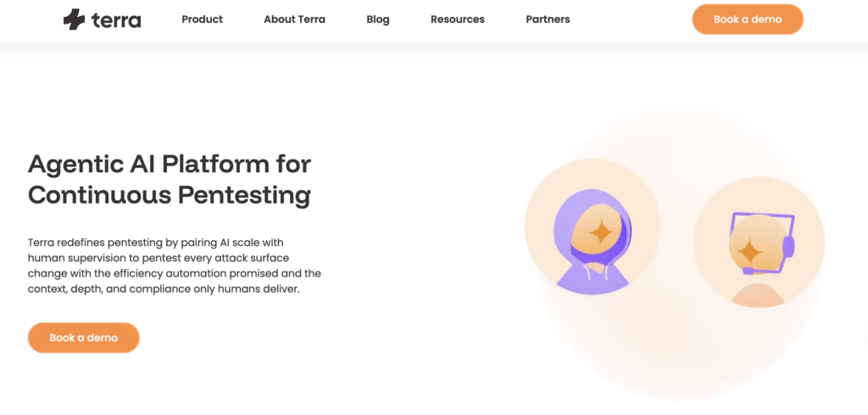Click the purple headset earpiece
Viewport: 868px width, 415px height.
pos(787,247)
